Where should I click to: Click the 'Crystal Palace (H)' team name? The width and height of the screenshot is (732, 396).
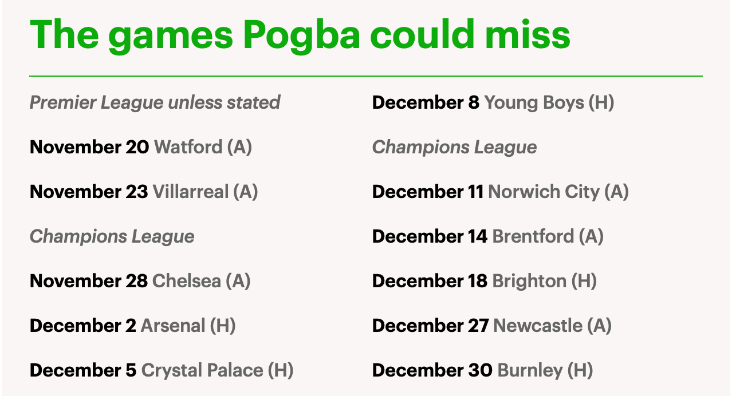tap(218, 371)
